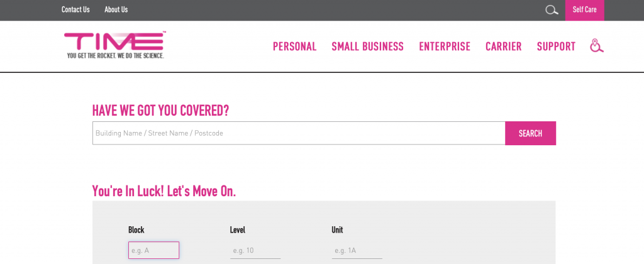Click into the Level input field
Screen dimensions: 644x264
pos(255,250)
